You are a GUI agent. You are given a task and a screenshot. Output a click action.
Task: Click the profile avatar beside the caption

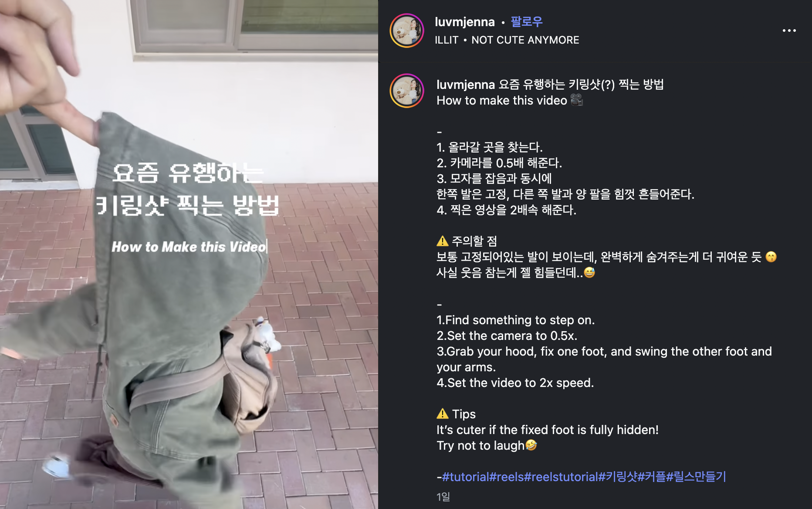[407, 91]
